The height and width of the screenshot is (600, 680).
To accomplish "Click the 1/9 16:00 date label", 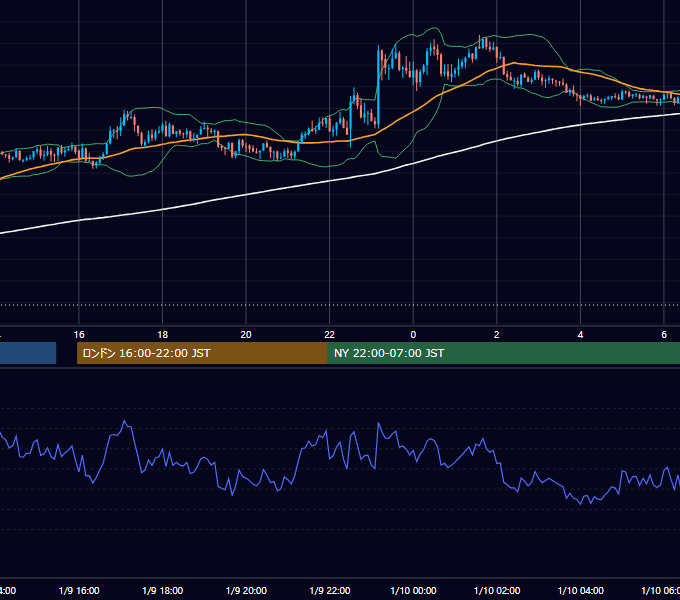I will pos(79,591).
